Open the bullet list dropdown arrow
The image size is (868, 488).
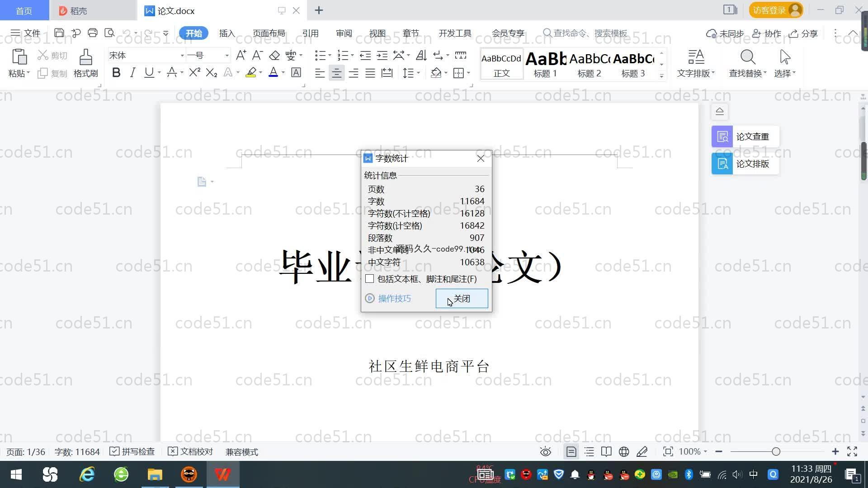(330, 56)
